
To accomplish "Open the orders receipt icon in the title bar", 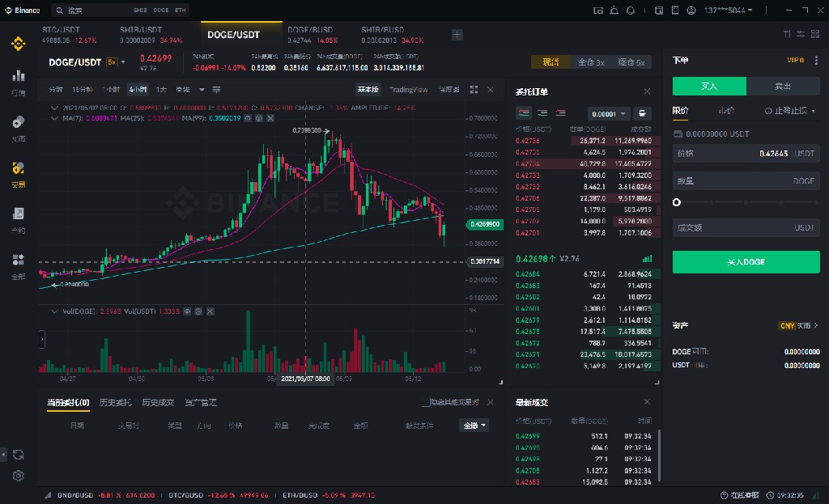I will 675,10.
